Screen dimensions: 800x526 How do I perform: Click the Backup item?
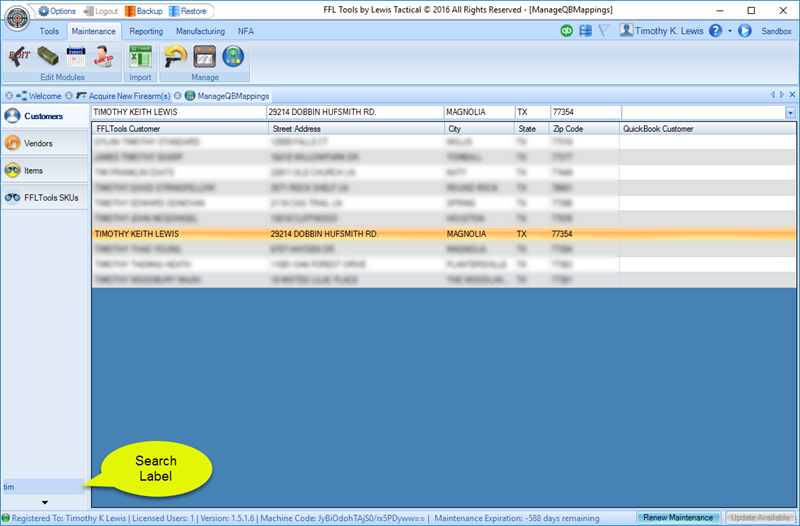pos(143,11)
